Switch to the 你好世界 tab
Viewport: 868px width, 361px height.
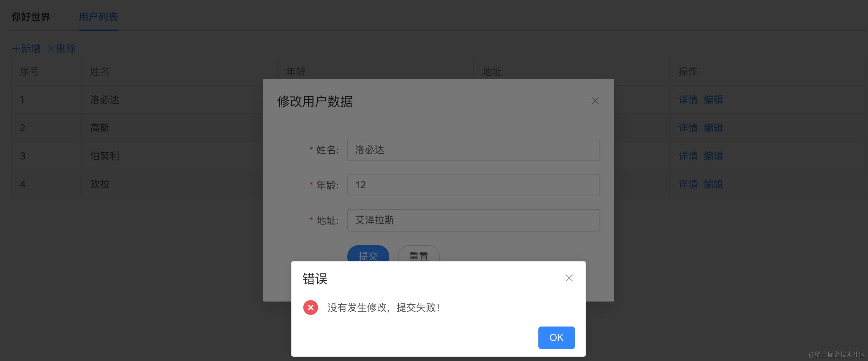click(x=31, y=17)
